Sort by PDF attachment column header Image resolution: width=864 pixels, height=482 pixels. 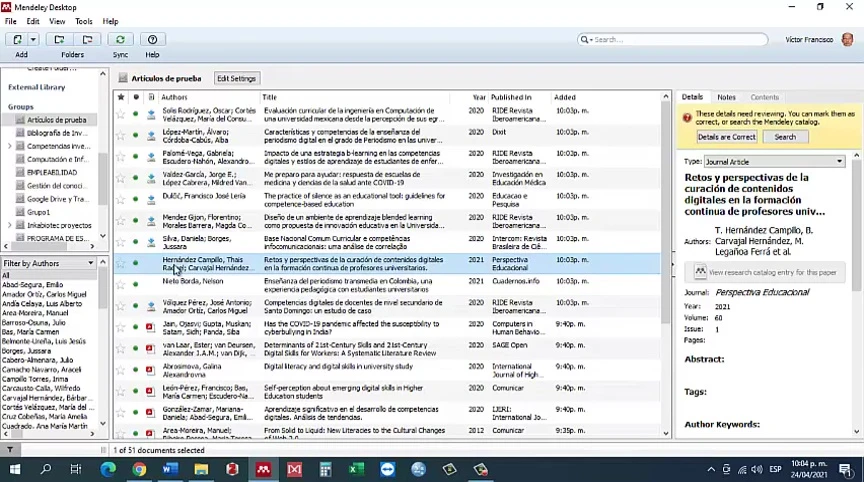[151, 97]
